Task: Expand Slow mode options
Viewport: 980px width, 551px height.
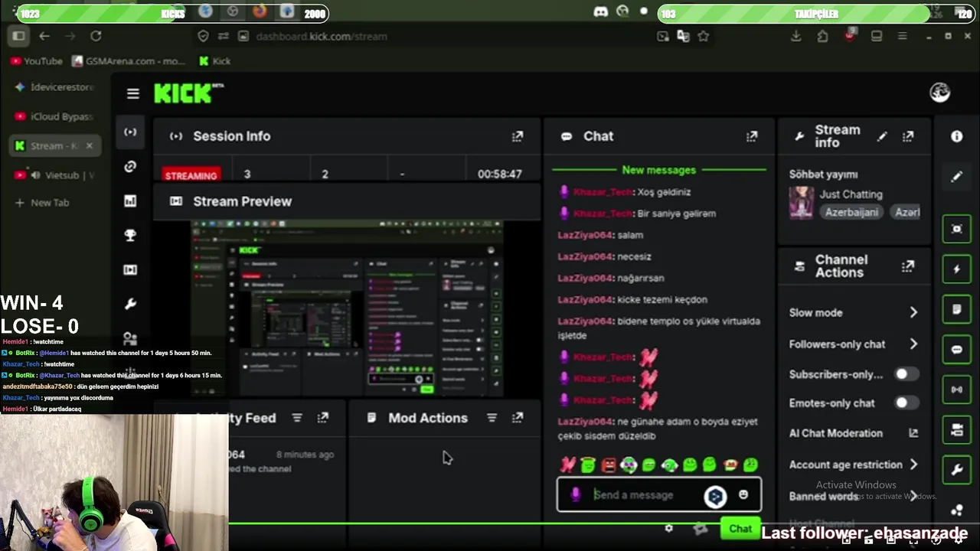Action: pos(913,312)
